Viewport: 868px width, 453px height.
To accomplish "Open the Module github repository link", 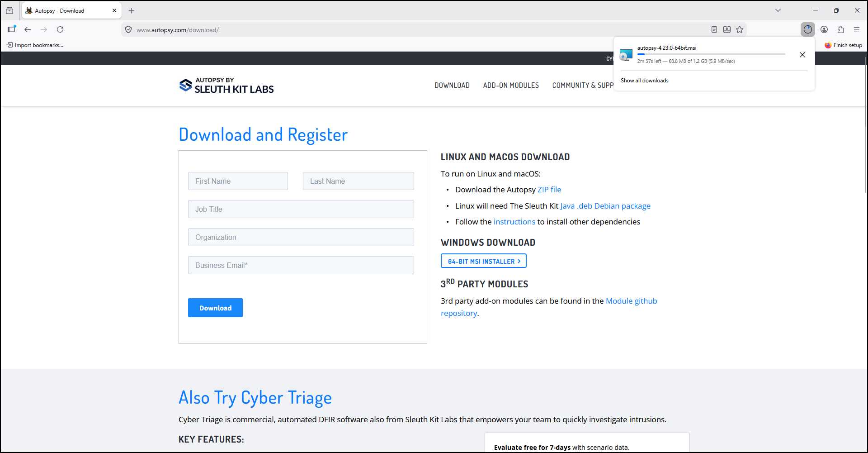I will 632,301.
